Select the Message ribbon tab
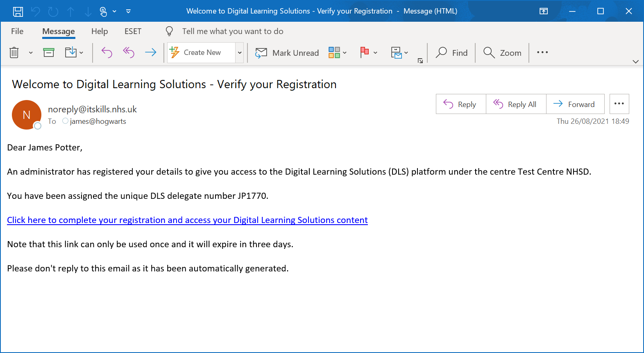Screen dimensions: 644x353 59,32
